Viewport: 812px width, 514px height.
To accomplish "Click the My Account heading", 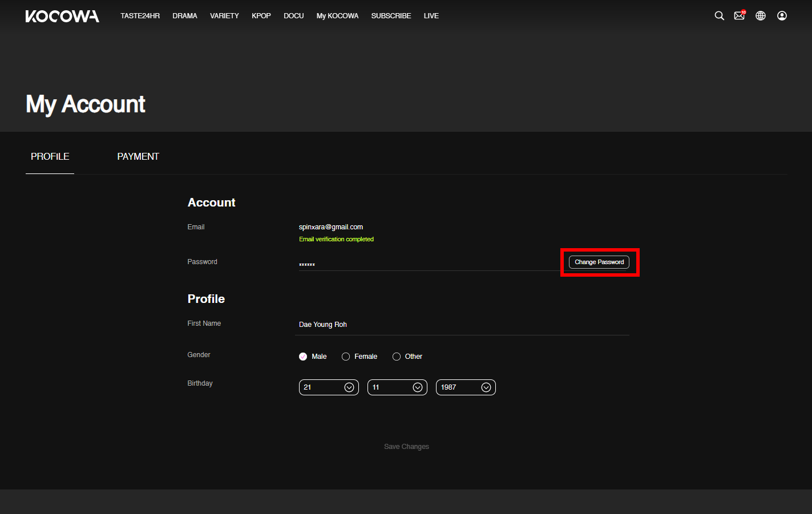I will click(x=86, y=104).
